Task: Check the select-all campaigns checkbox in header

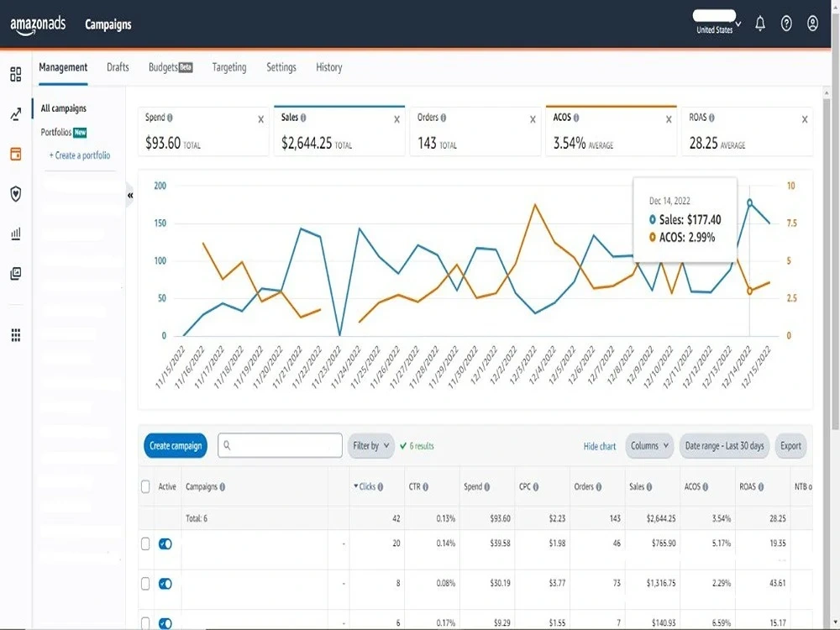Action: pos(145,486)
